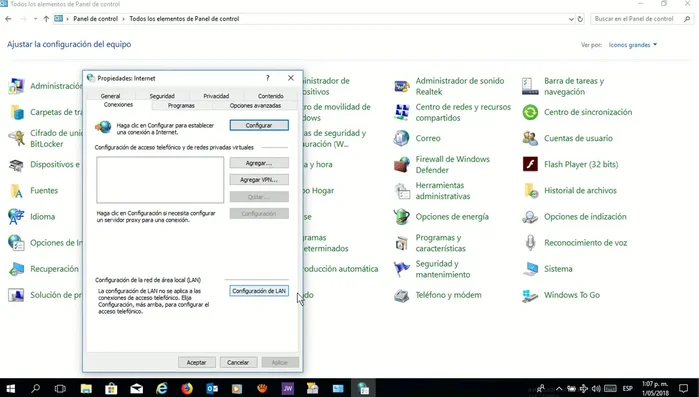Click the Panel de control breadcrumb
699x397 pixels.
(x=95, y=19)
